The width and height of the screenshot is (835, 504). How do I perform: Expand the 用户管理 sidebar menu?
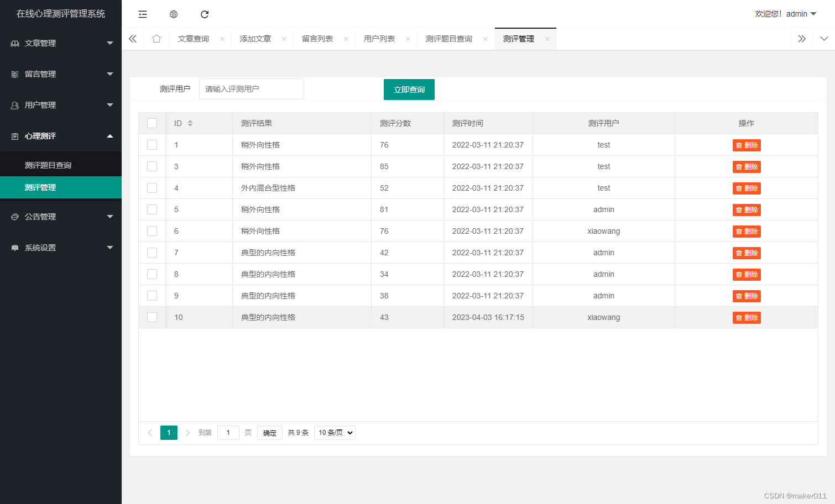click(61, 105)
